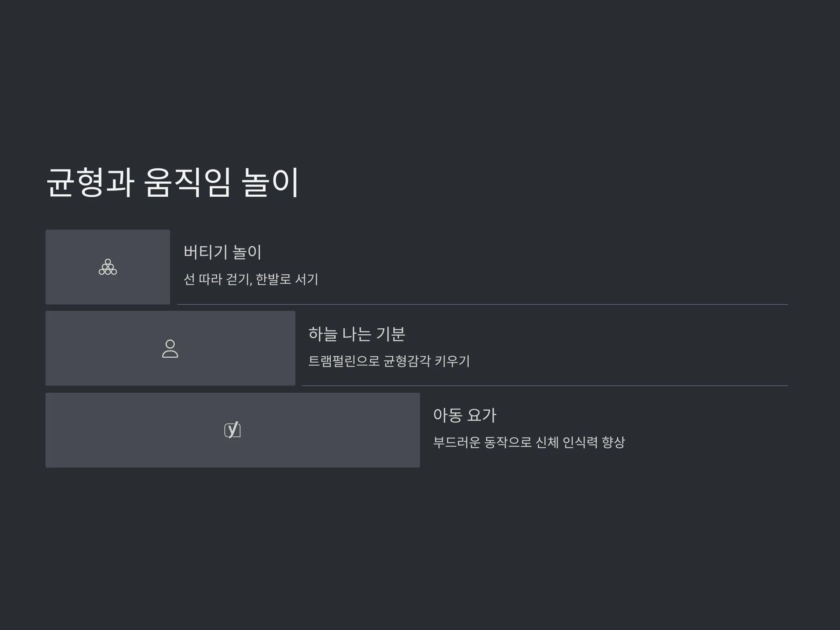
Task: Click the slanted y logo icon
Action: 232,430
